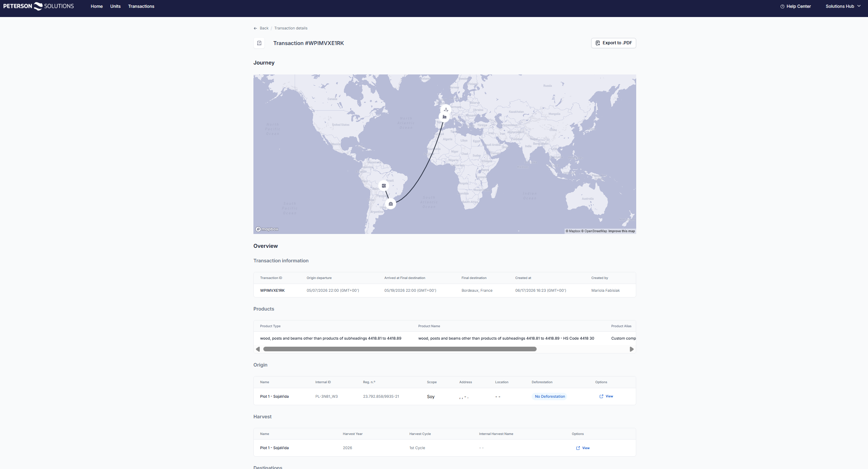Go to the Transactions menu item
The width and height of the screenshot is (868, 469).
pos(141,6)
